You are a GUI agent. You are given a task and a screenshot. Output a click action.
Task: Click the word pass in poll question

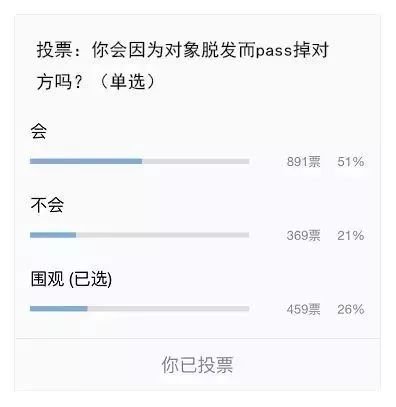click(x=273, y=51)
